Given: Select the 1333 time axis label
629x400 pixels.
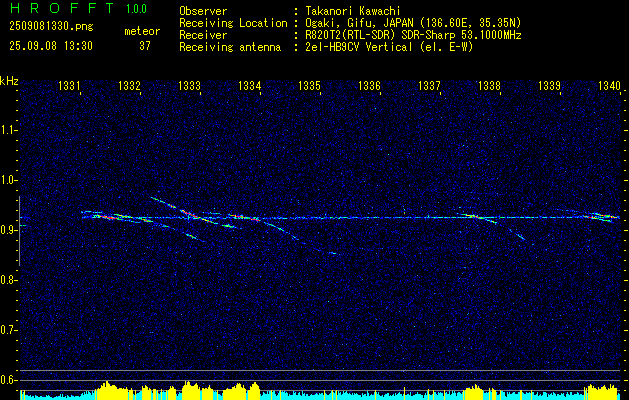Looking at the screenshot, I should click(x=189, y=85).
